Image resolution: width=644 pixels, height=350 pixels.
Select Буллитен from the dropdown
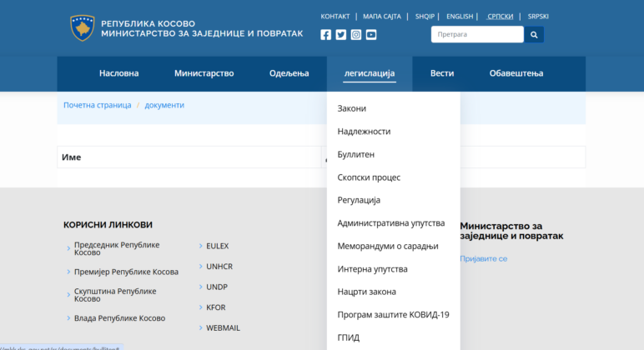click(355, 154)
